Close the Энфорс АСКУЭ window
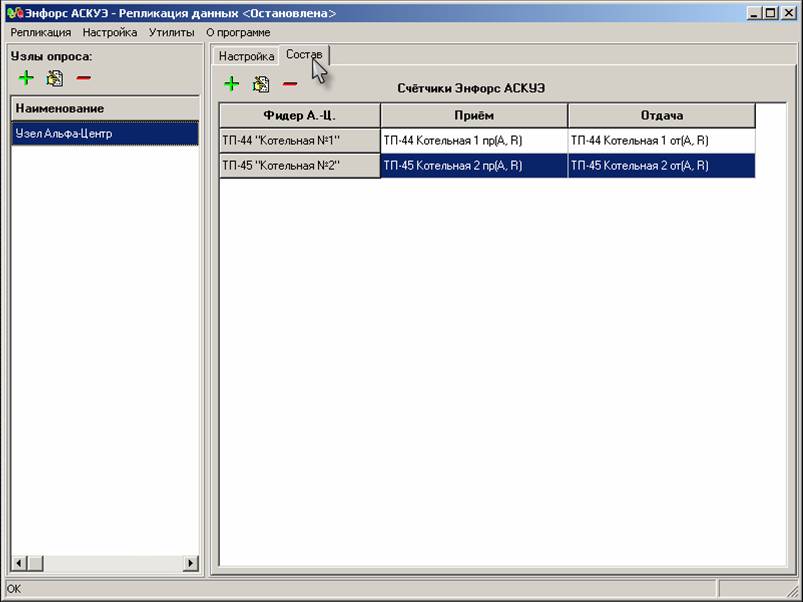 789,13
